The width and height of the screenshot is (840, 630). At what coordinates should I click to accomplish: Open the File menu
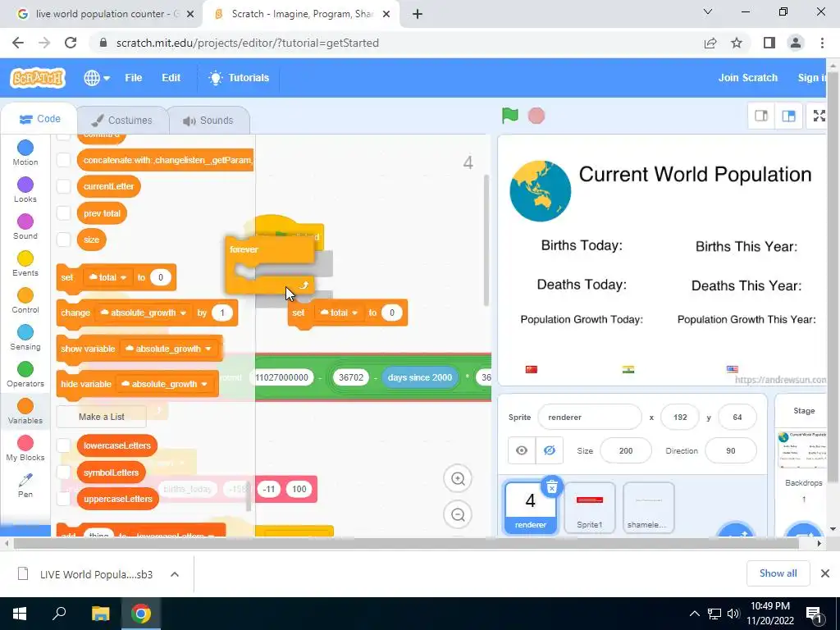tap(134, 78)
